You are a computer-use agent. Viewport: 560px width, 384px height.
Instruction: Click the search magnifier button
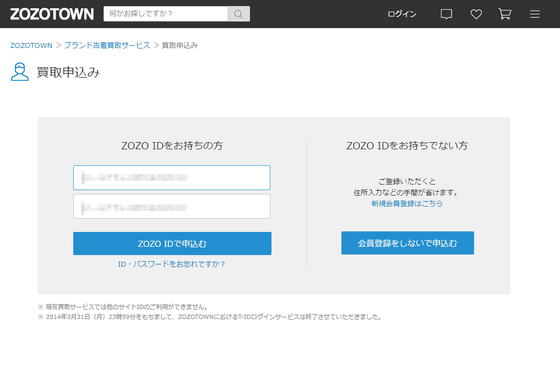pyautogui.click(x=238, y=14)
